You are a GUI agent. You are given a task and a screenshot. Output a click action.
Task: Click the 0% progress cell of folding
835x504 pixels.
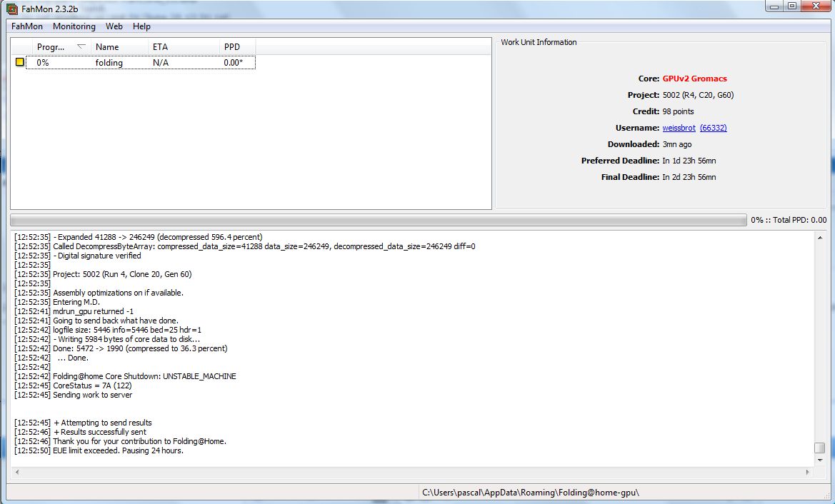(x=43, y=62)
